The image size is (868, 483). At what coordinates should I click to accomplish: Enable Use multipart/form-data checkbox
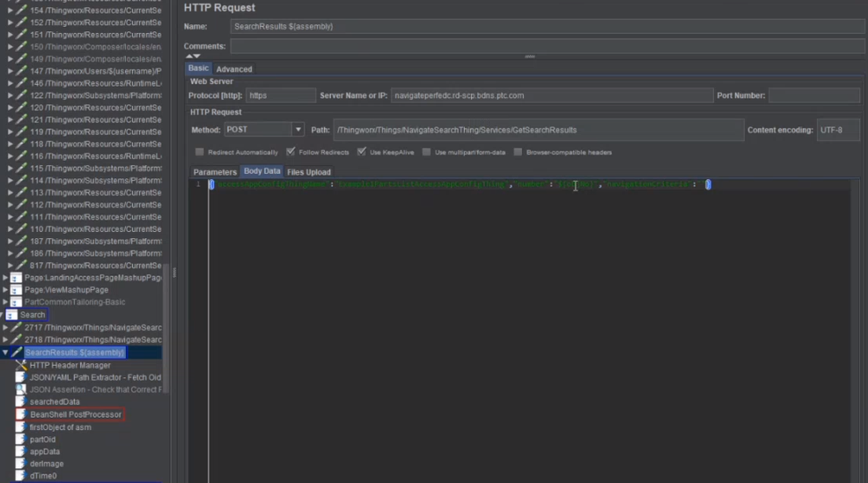point(427,152)
